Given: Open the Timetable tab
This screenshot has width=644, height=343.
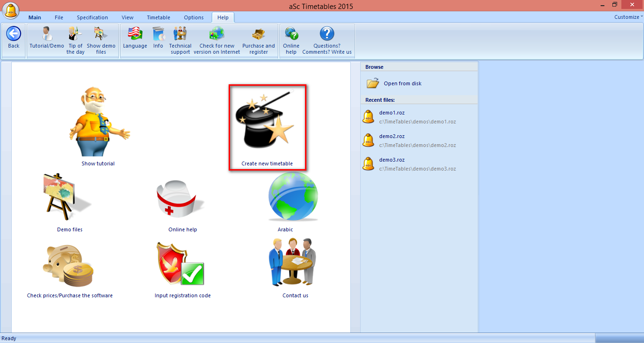Looking at the screenshot, I should tap(158, 17).
